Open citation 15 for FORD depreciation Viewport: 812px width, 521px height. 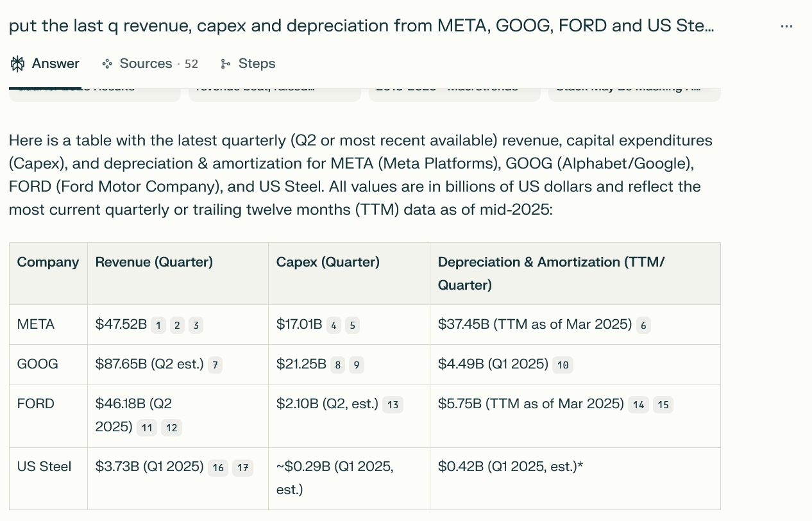[663, 405]
